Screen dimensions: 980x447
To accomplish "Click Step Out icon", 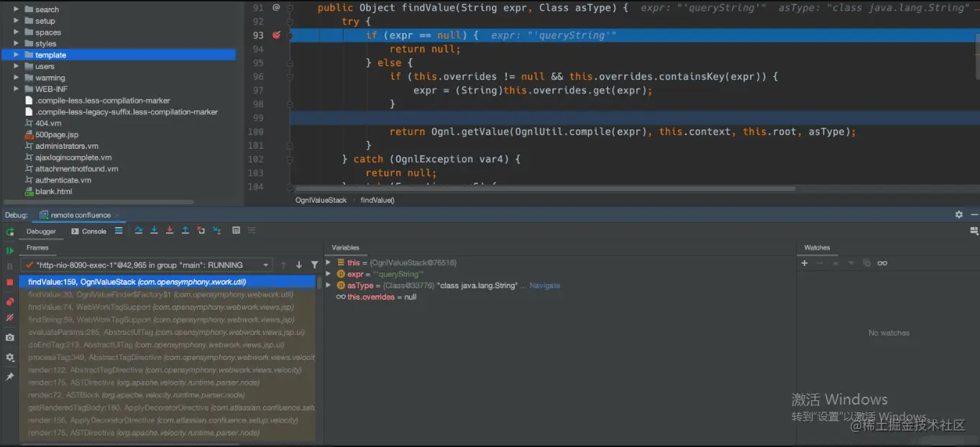I will (x=186, y=231).
